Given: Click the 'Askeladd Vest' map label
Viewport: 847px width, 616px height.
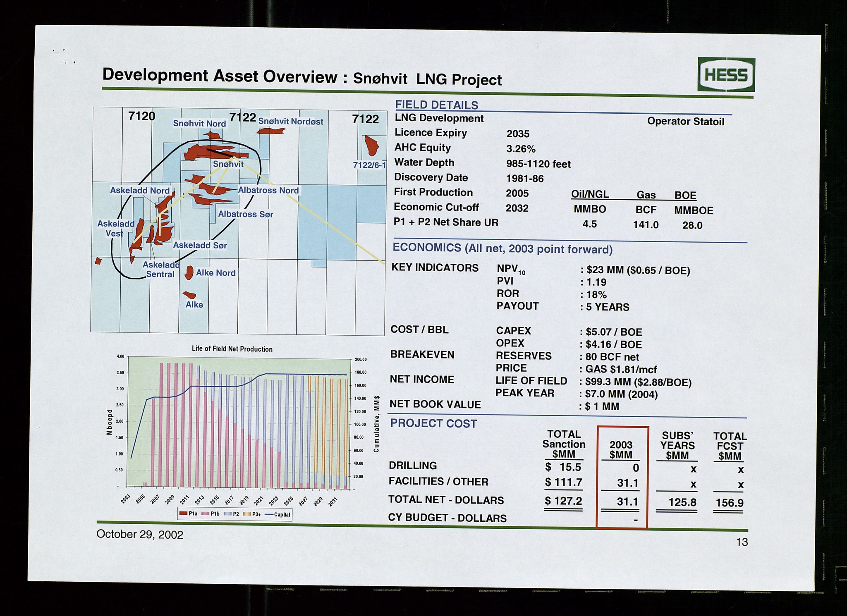Looking at the screenshot, I should pyautogui.click(x=115, y=228).
